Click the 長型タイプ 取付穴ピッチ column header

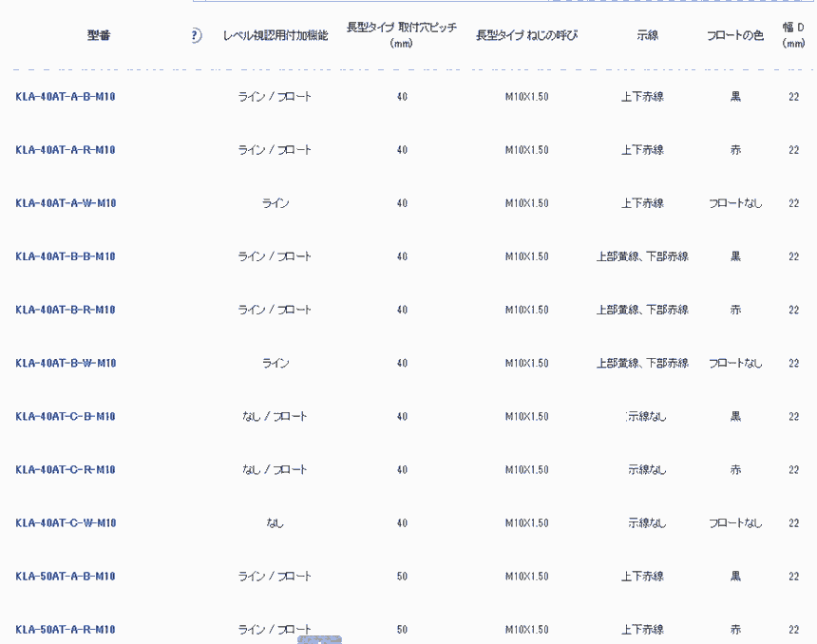pyautogui.click(x=401, y=35)
